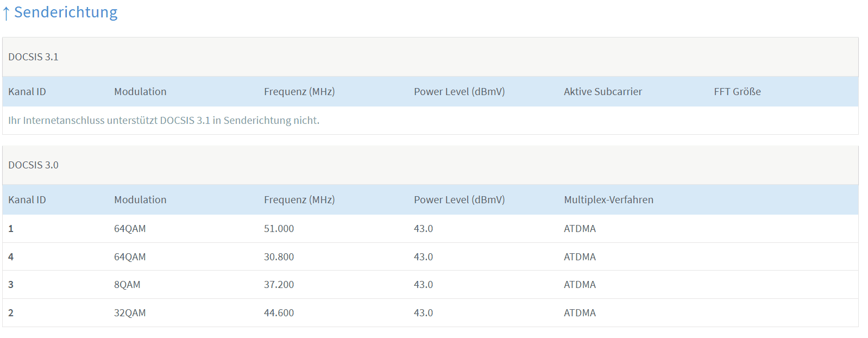Click Power Level (dBmV) header in DOCSIS 3.0 table
Screen dimensions: 868x338
click(459, 200)
